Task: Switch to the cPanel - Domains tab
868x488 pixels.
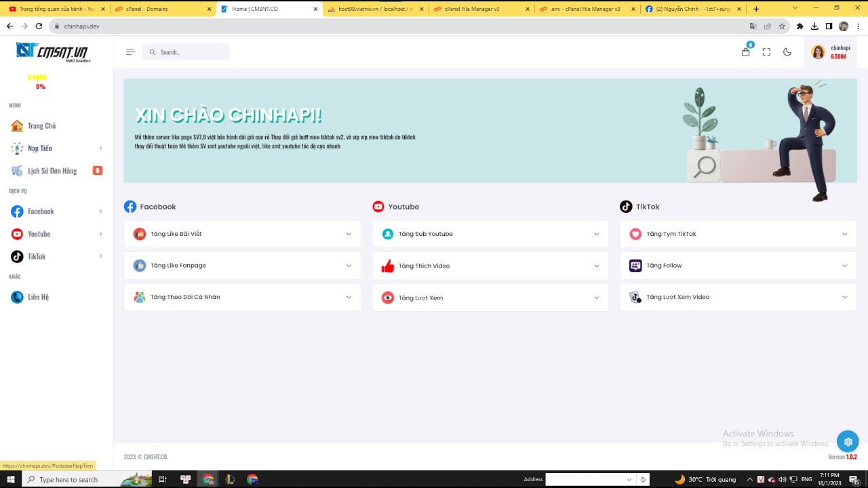Action: tap(163, 9)
